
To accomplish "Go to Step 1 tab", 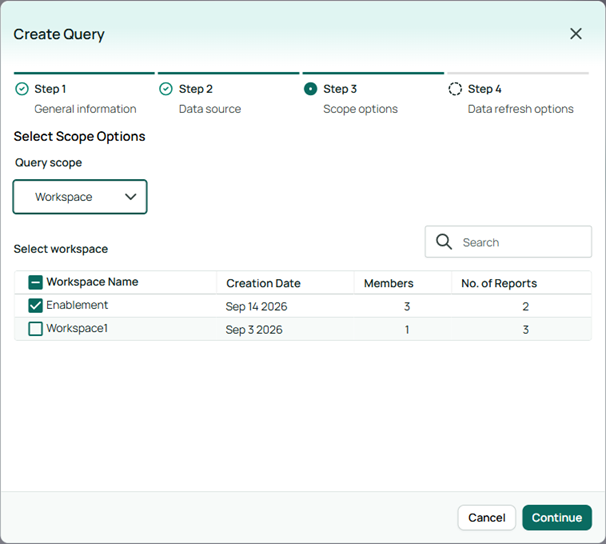I will 84,94.
